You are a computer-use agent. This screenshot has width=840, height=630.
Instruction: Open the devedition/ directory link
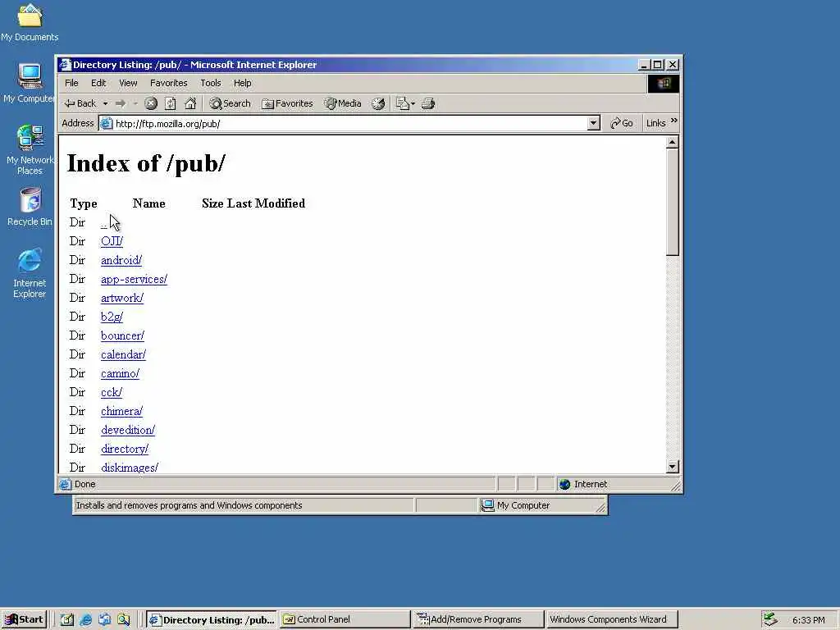coord(127,430)
